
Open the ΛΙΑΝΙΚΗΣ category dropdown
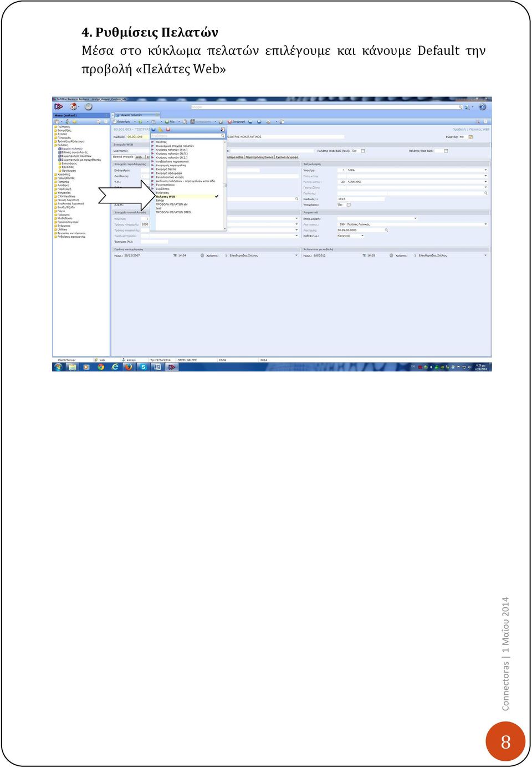click(486, 182)
